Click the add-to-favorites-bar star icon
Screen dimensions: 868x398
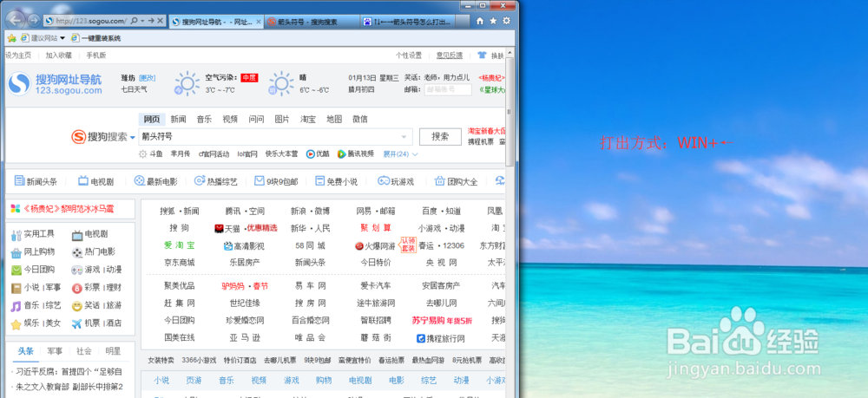pyautogui.click(x=11, y=38)
